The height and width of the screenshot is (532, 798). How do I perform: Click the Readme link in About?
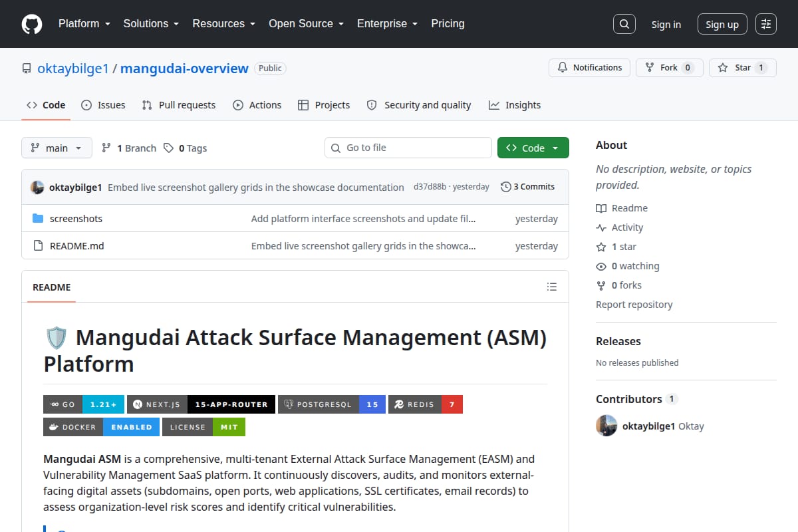pos(622,208)
